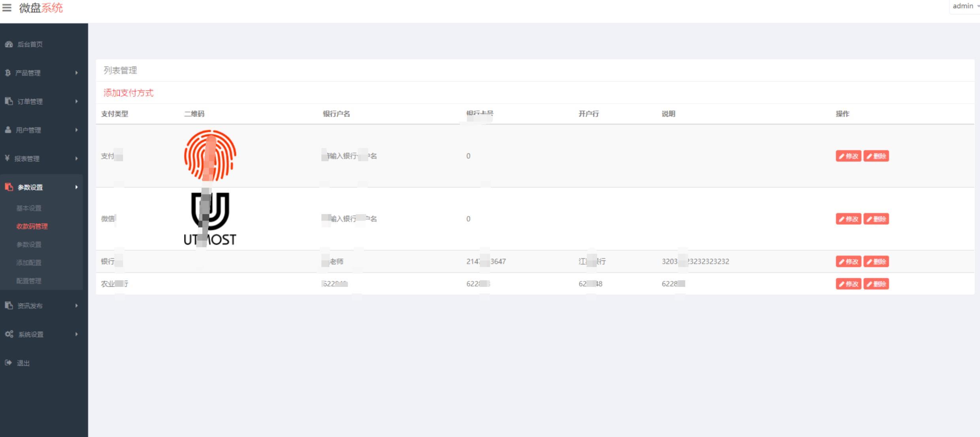Click 修改 in the 支付宝 row

tap(848, 156)
